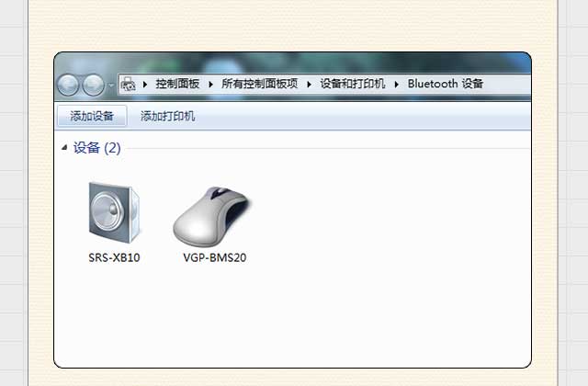588x386 pixels.
Task: Go back using the Back arrow button
Action: point(68,85)
